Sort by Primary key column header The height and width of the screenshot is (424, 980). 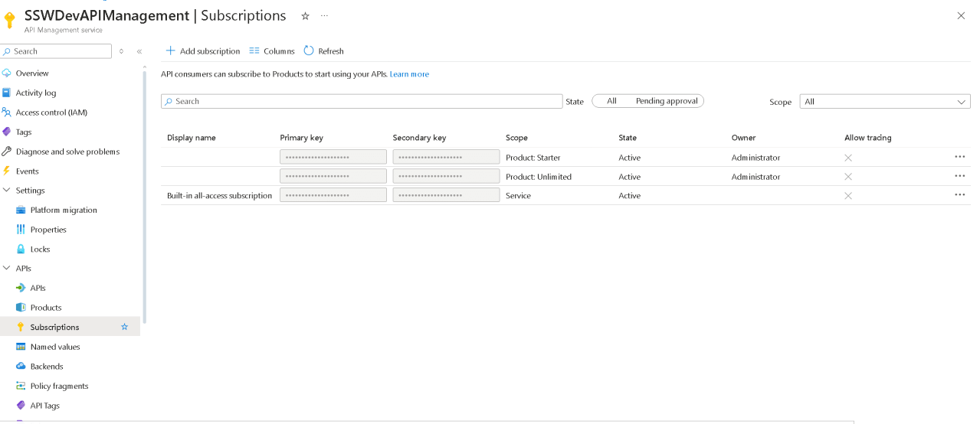click(301, 138)
